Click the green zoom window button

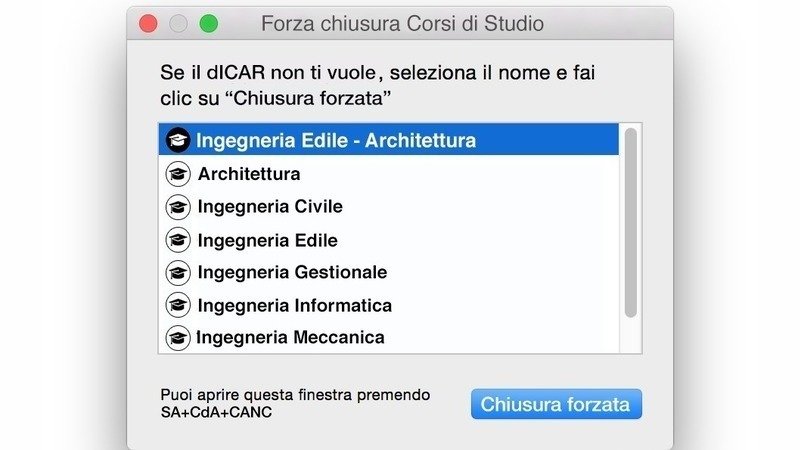(x=209, y=23)
